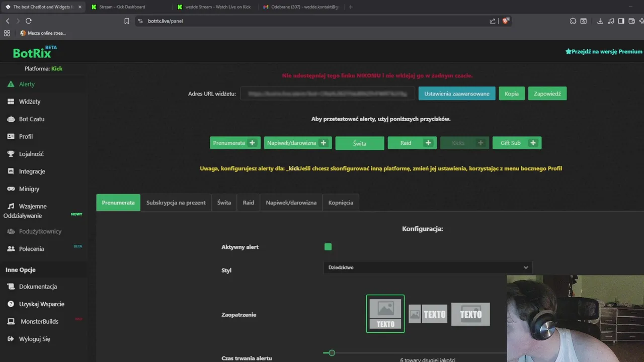Go to Bot Czatu section
This screenshot has height=362, width=644.
click(32, 119)
